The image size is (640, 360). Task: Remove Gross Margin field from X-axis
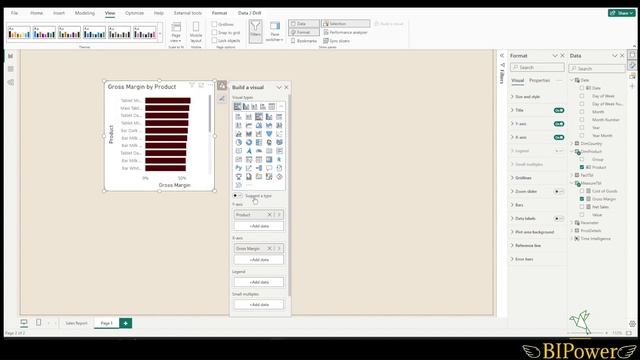(269, 248)
